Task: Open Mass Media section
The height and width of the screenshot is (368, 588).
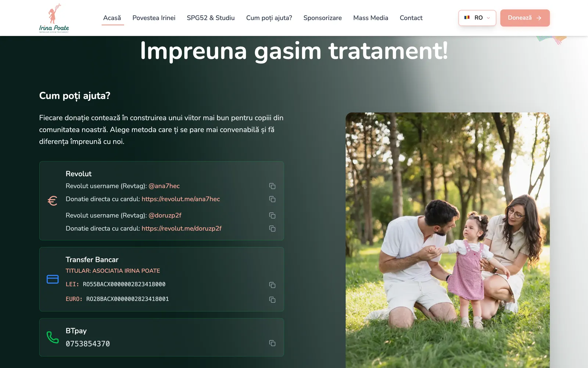Action: (370, 18)
